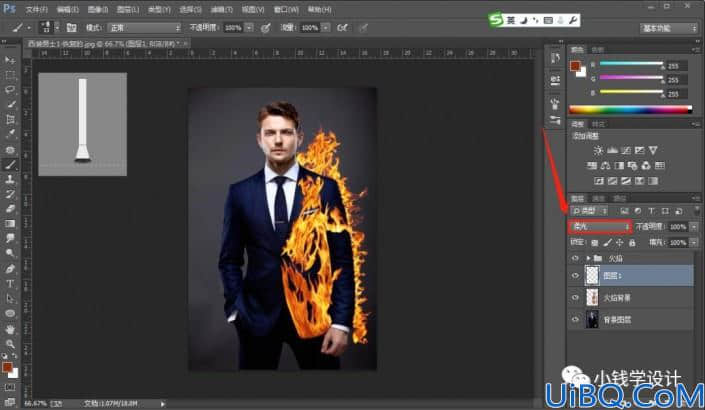The width and height of the screenshot is (705, 410).
Task: Add a Color Balance adjustment
Action: pyautogui.click(x=605, y=165)
